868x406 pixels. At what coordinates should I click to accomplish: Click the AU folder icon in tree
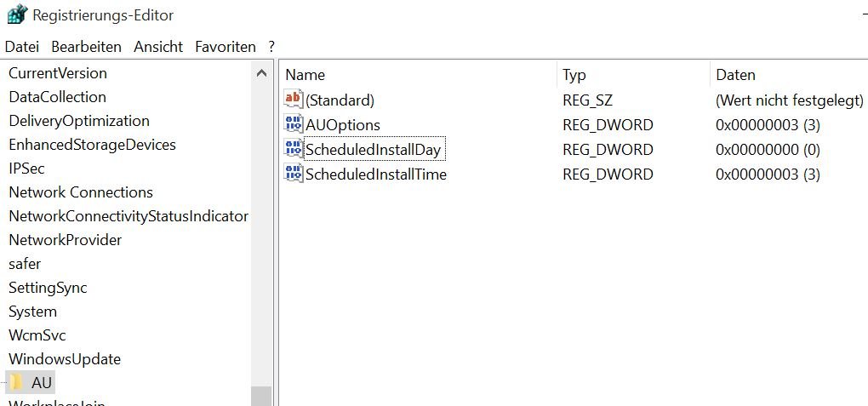(x=16, y=382)
